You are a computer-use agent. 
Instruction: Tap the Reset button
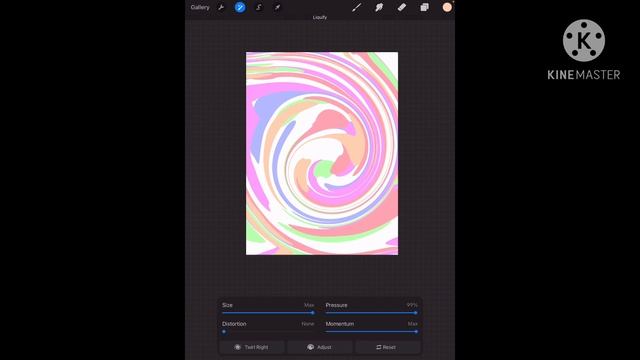pyautogui.click(x=387, y=347)
